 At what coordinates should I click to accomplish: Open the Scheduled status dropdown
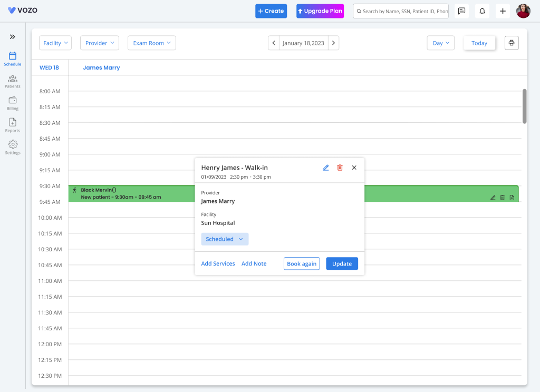coord(225,239)
